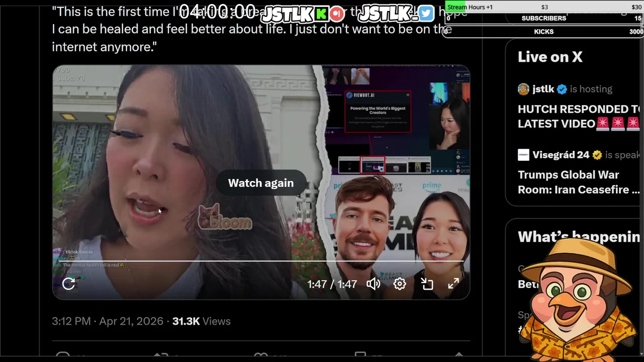Click the jstlk host name
The height and width of the screenshot is (362, 644).
coord(543,89)
